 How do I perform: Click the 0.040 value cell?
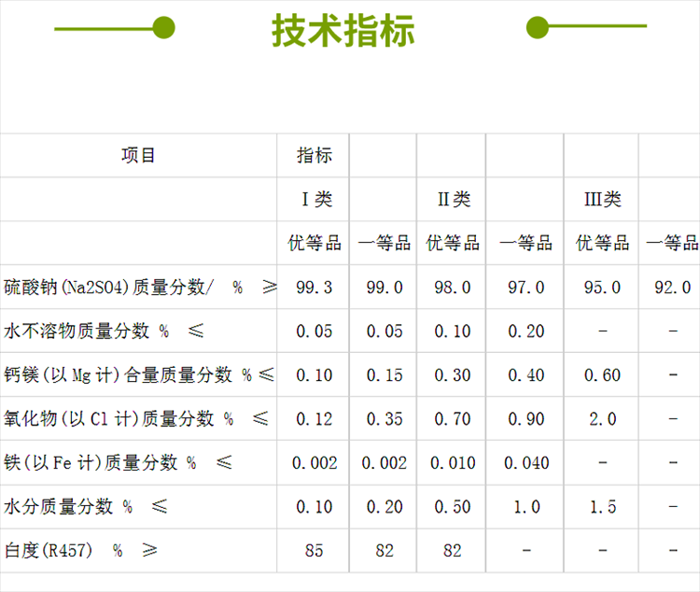(x=525, y=463)
